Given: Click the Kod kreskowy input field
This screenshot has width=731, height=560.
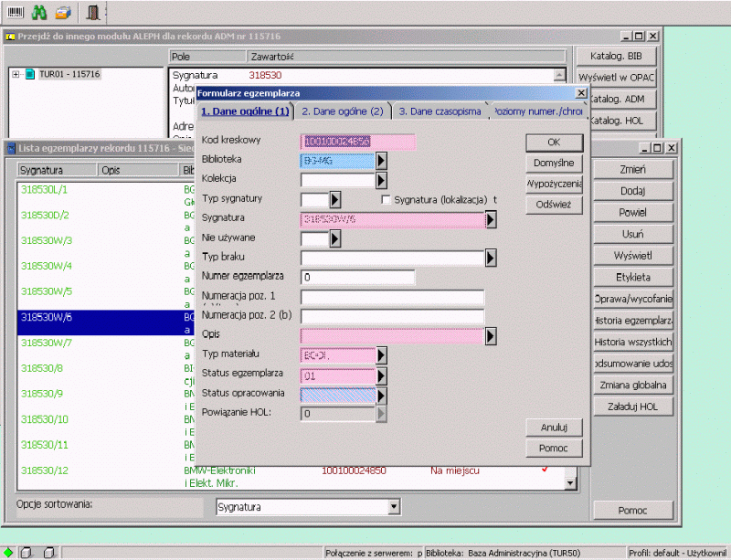Looking at the screenshot, I should click(x=357, y=142).
